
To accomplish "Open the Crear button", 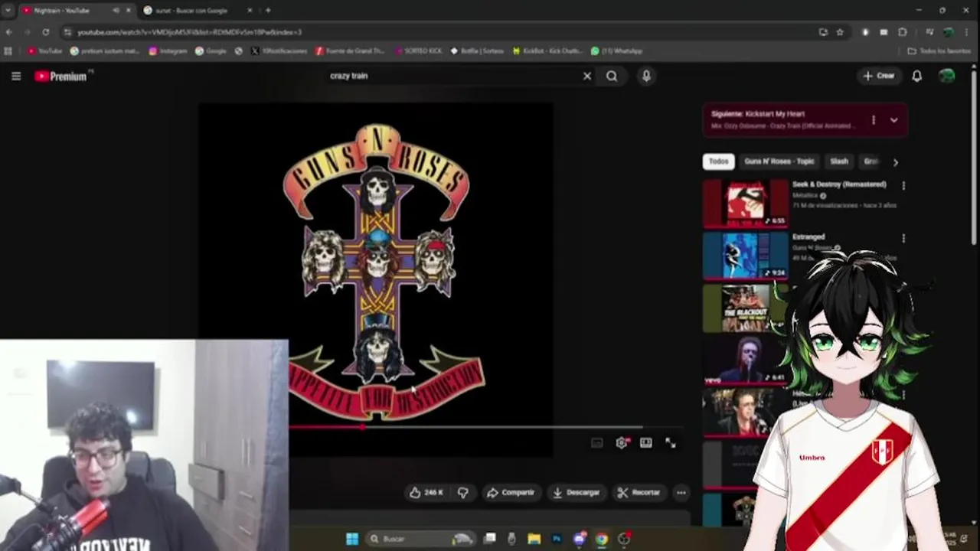I will 878,76.
